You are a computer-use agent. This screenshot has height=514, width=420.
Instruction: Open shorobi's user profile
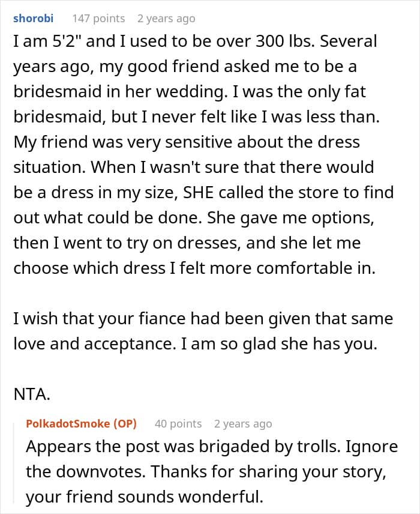click(x=33, y=19)
